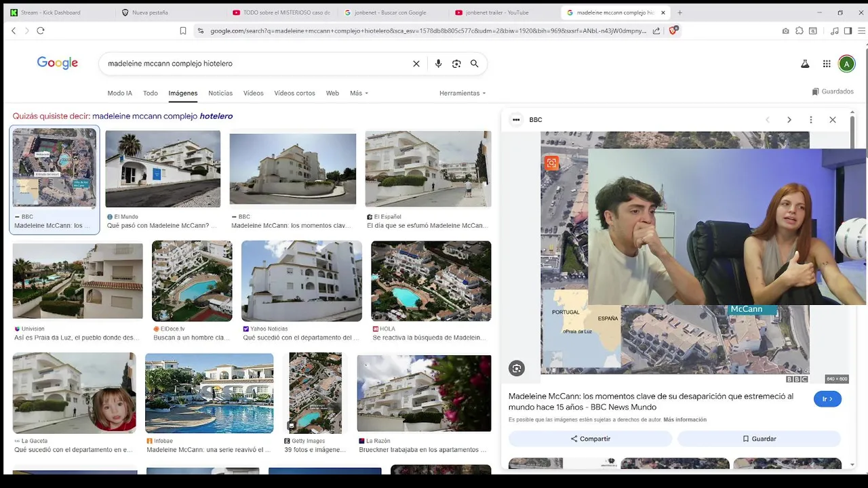
Task: Click the round Lens button below preview
Action: coord(517,369)
